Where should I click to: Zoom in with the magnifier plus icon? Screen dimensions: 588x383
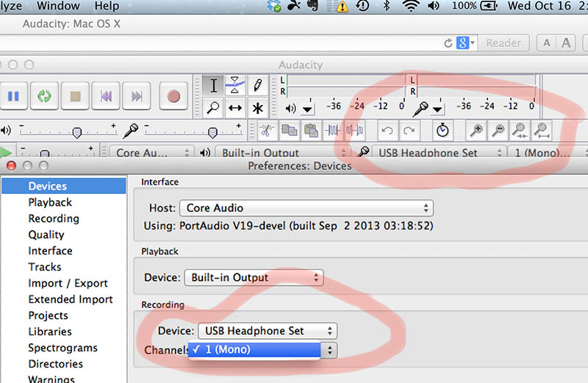(476, 131)
